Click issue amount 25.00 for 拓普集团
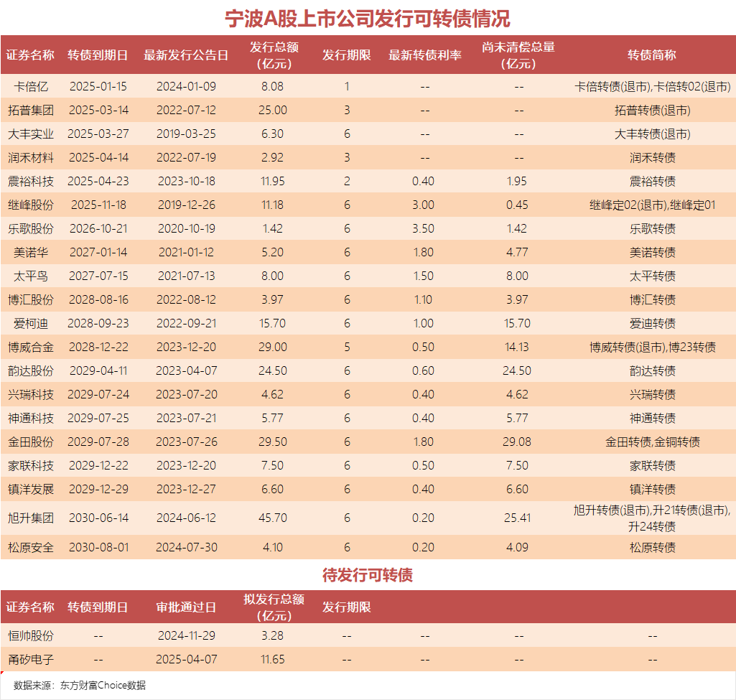This screenshot has height=700, width=736. pyautogui.click(x=273, y=111)
